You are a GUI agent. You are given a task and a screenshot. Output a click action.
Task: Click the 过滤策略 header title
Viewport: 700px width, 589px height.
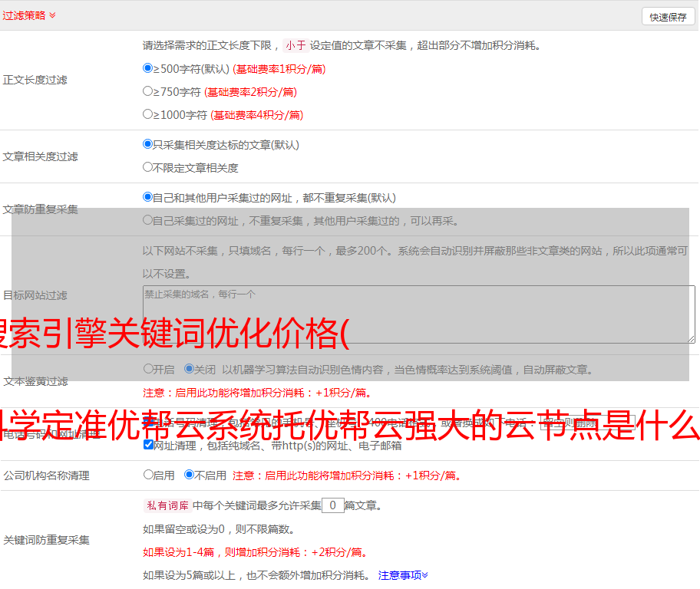tap(24, 15)
